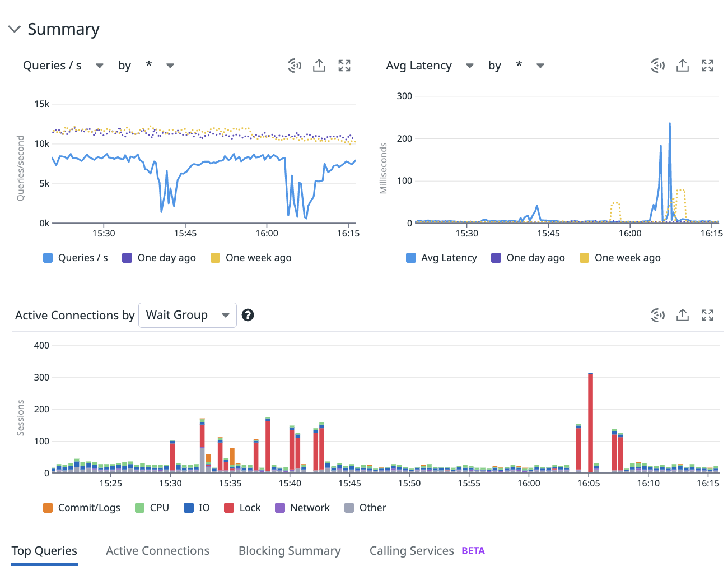This screenshot has height=566, width=728.
Task: Open Calling Services BETA tab
Action: pos(427,551)
